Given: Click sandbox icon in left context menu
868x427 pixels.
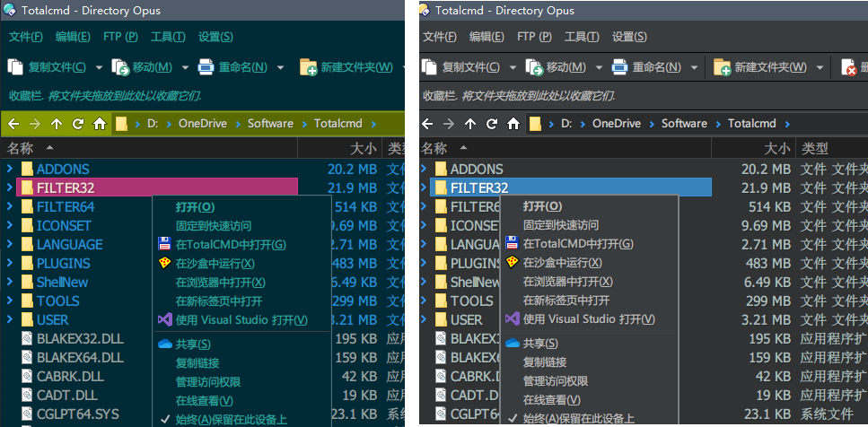Looking at the screenshot, I should [x=164, y=263].
